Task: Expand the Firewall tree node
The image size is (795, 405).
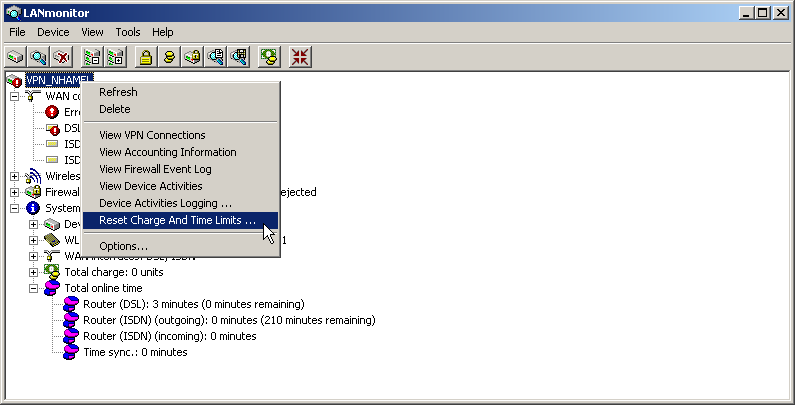Action: pos(15,192)
